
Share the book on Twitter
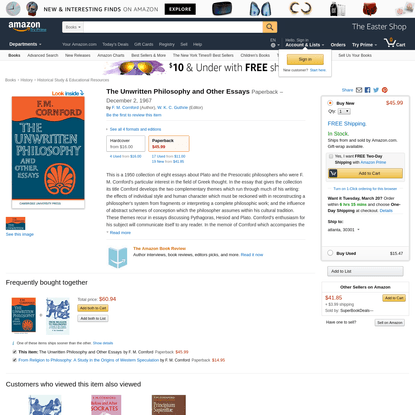376,90
